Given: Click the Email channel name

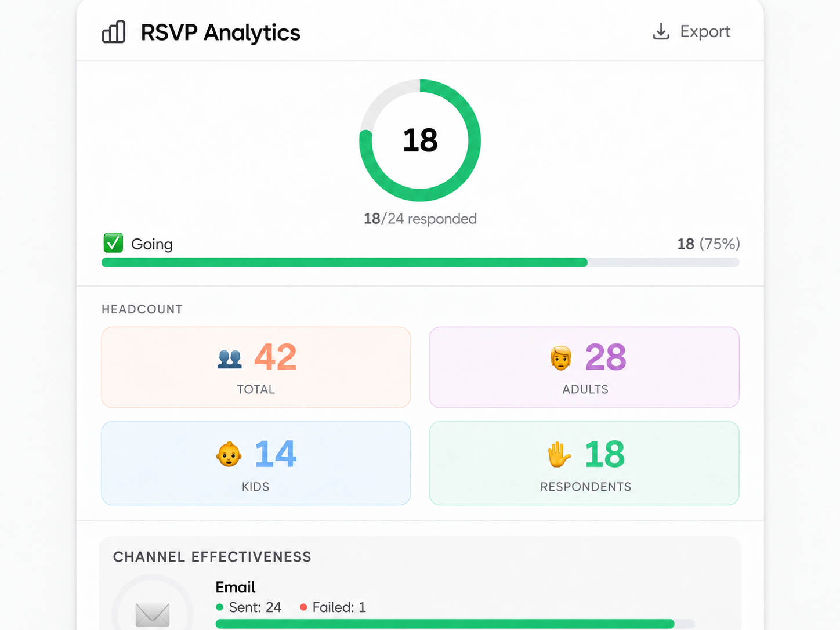Looking at the screenshot, I should (236, 587).
